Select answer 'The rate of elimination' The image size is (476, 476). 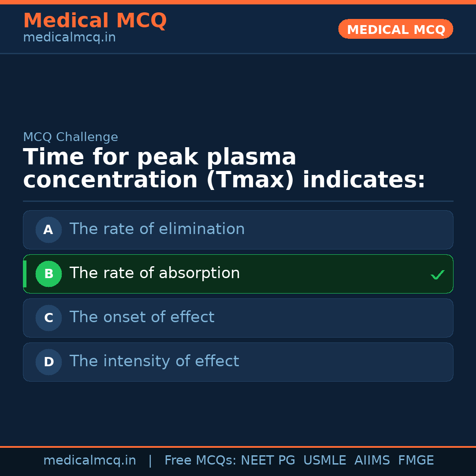click(157, 229)
